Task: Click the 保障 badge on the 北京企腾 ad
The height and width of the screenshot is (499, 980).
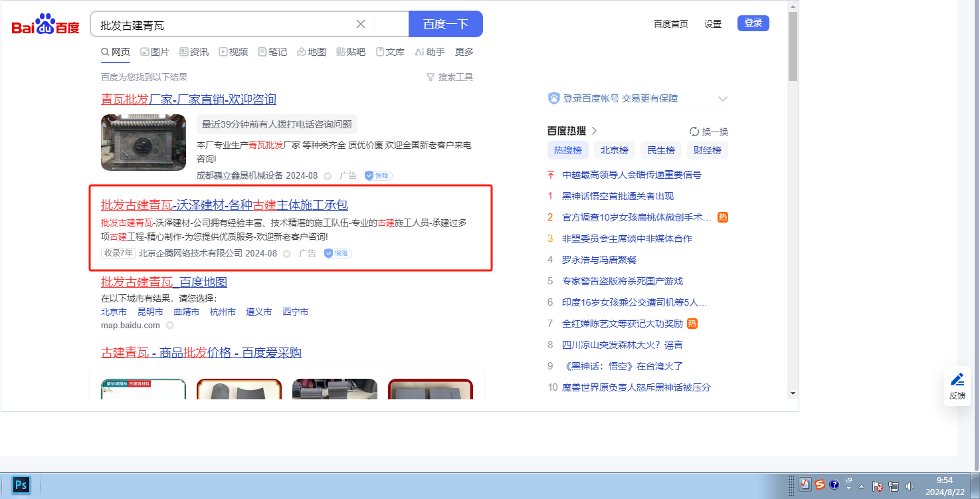Action: pyautogui.click(x=338, y=253)
